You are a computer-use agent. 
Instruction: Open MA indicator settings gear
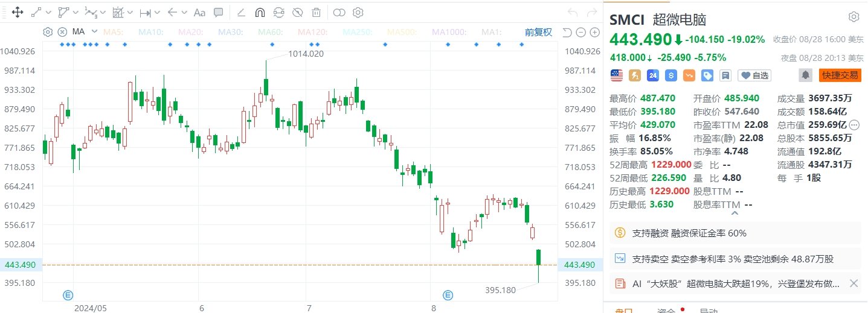pyautogui.click(x=48, y=32)
